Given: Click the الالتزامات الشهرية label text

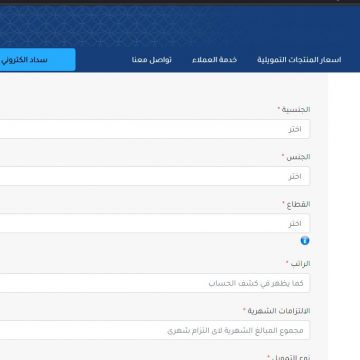Looking at the screenshot, I should pos(279,311).
